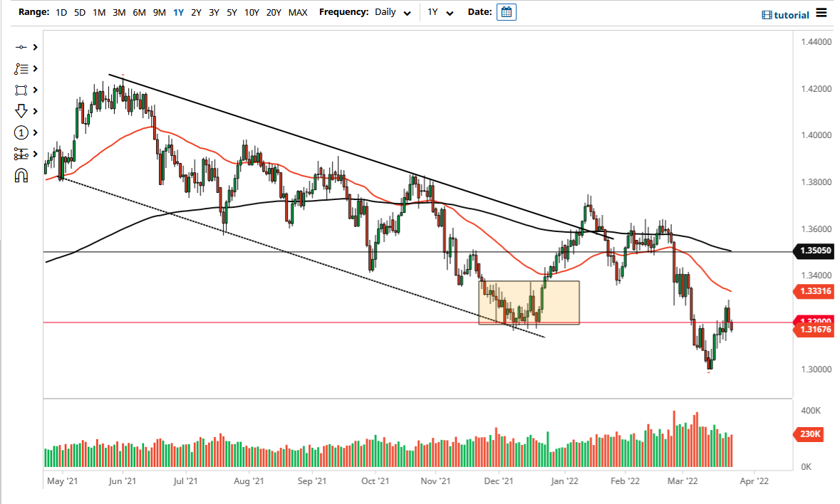The height and width of the screenshot is (504, 840).
Task: Expand the trendline tool options chevron
Action: (x=33, y=47)
